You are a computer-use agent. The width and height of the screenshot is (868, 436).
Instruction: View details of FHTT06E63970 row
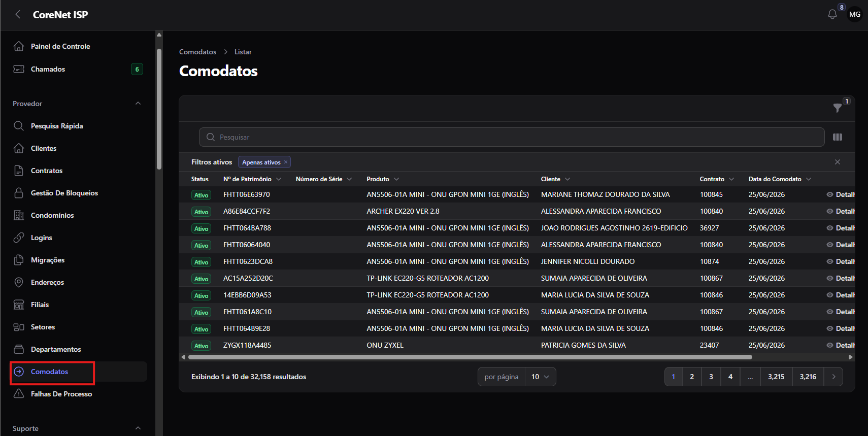pos(841,194)
